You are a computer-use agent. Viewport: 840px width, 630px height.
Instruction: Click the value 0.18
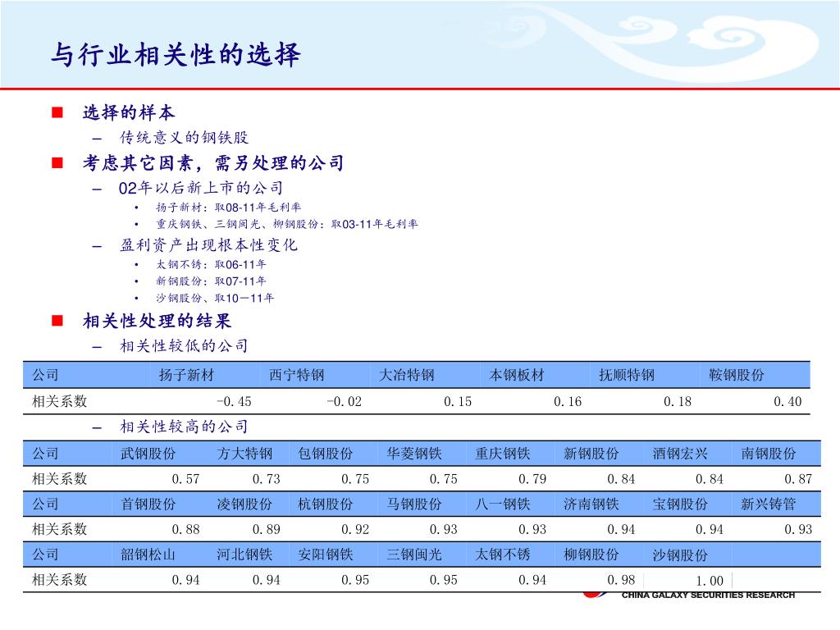coord(678,401)
